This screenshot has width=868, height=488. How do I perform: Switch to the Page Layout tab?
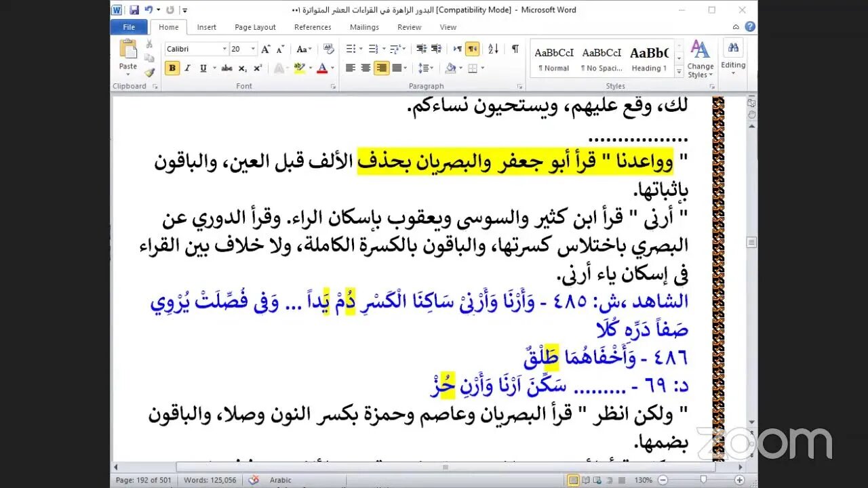click(x=255, y=27)
